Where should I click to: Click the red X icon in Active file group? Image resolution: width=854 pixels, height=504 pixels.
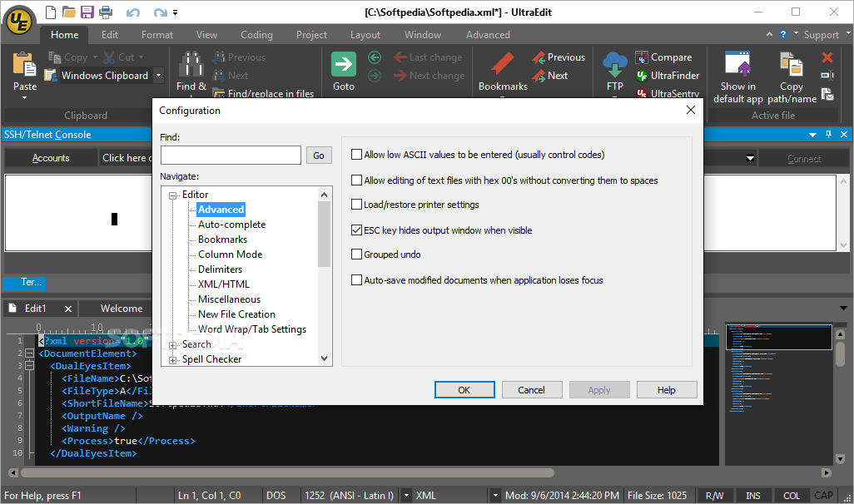pos(827,57)
